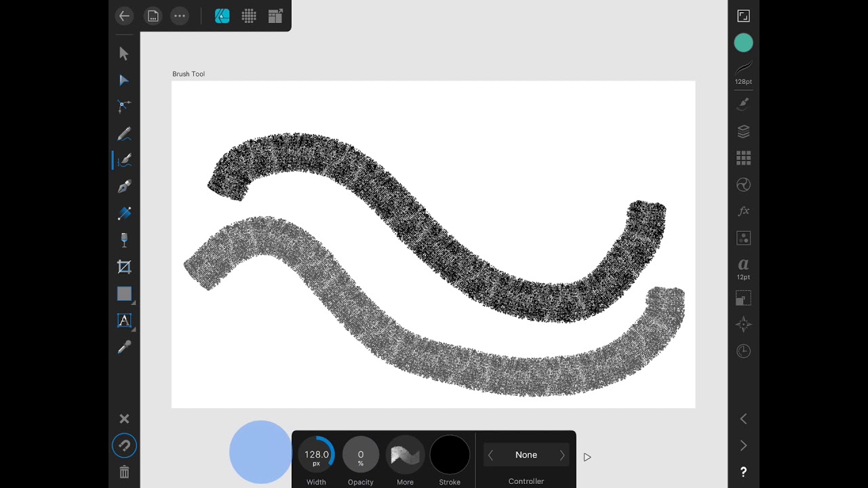The width and height of the screenshot is (868, 488).
Task: Switch to the Export persona
Action: pyautogui.click(x=275, y=16)
